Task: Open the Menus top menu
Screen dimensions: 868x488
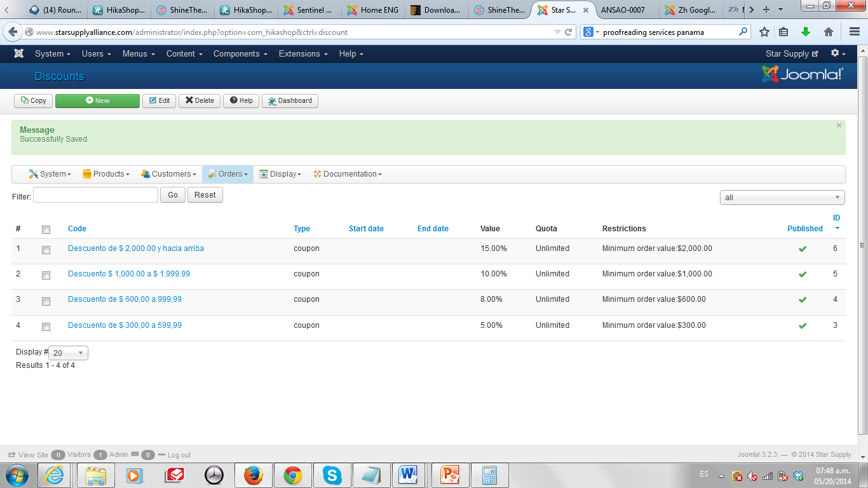Action: pos(139,54)
